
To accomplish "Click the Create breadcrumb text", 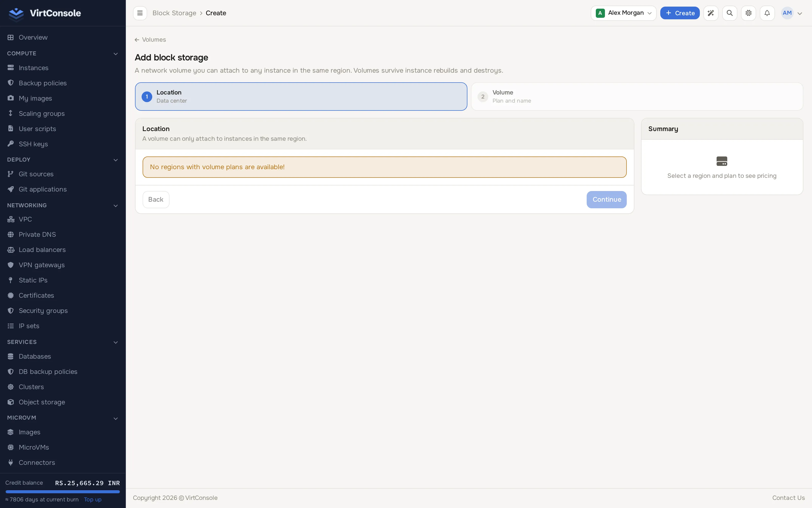I will point(216,13).
